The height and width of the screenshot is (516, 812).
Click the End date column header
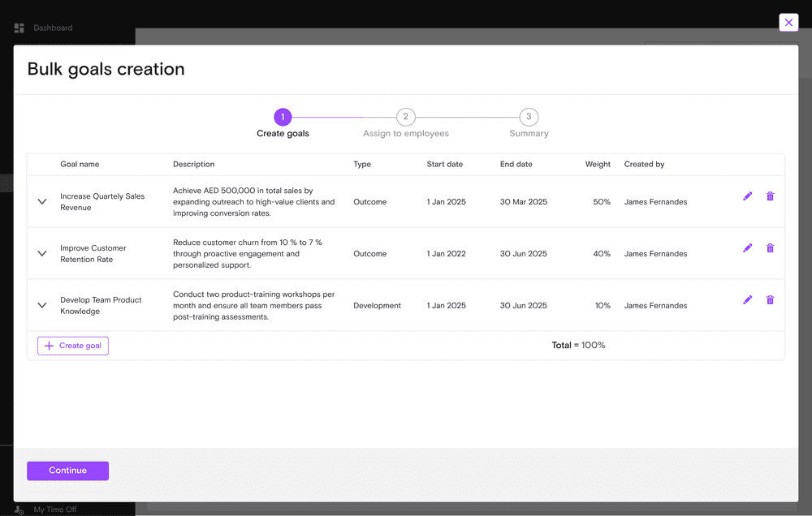[x=516, y=165]
